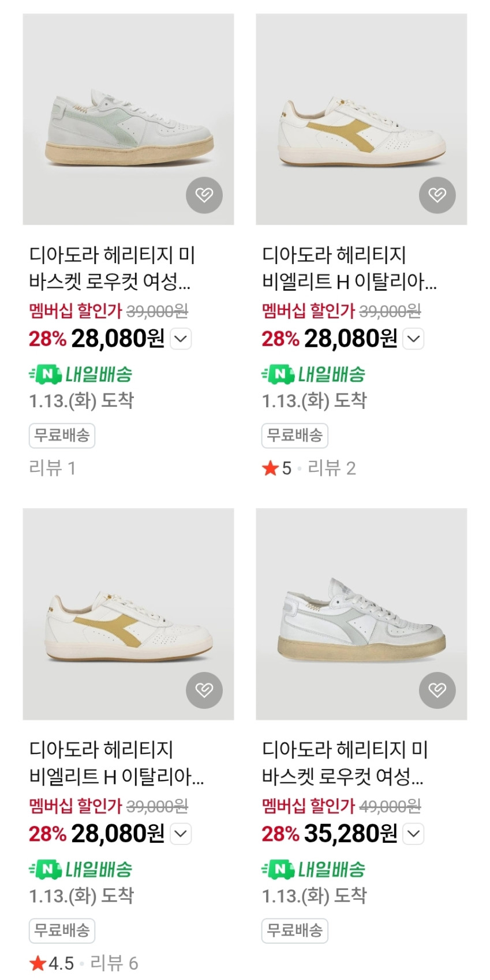The width and height of the screenshot is (490, 980).
Task: Open the 비엘리트 H 이탈리아 title with 리뷰 2
Action: [x=349, y=268]
